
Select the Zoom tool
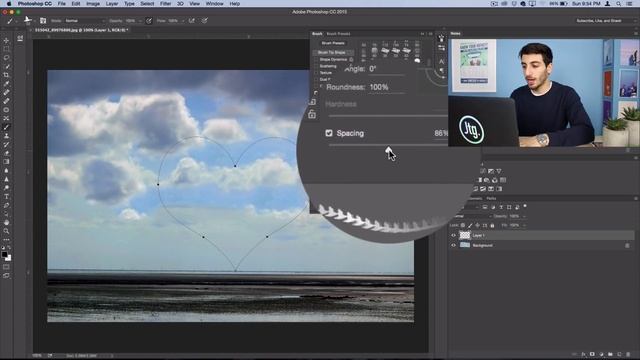[x=6, y=231]
